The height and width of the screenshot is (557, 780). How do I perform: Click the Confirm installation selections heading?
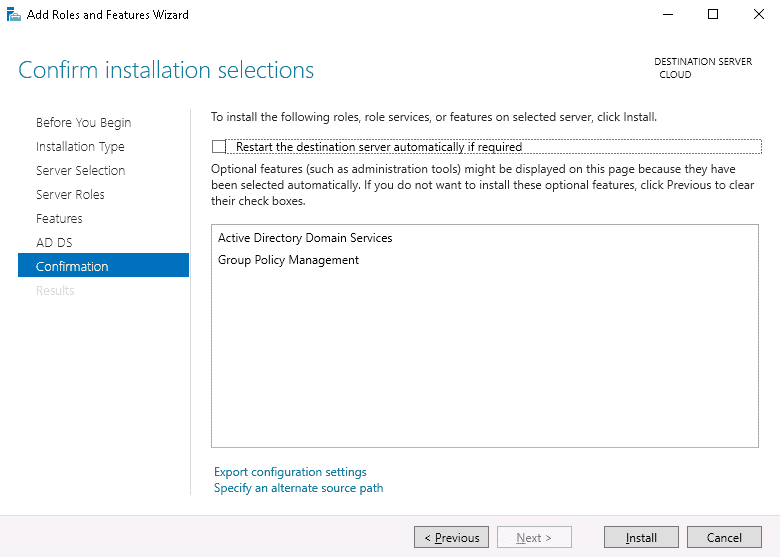tap(166, 70)
